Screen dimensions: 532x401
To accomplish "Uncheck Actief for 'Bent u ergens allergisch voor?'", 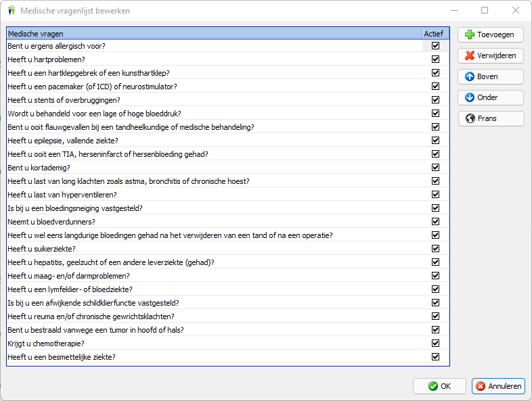I will [436, 46].
